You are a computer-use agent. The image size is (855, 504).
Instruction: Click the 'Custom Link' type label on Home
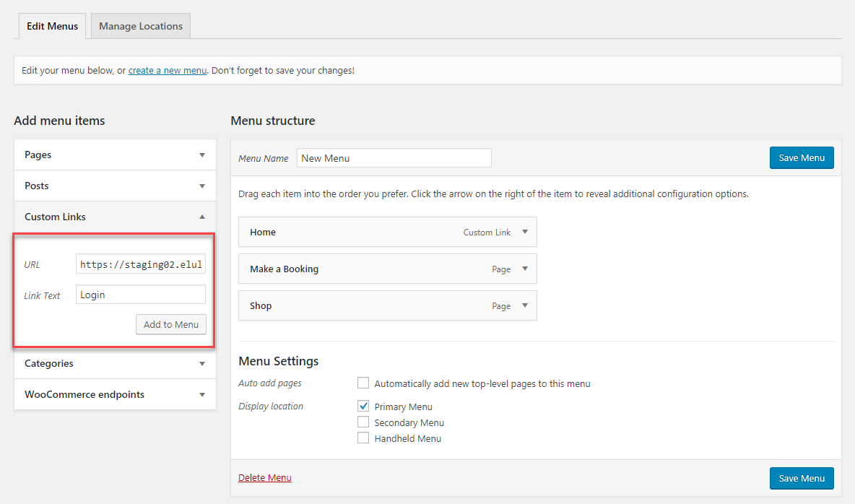(487, 233)
